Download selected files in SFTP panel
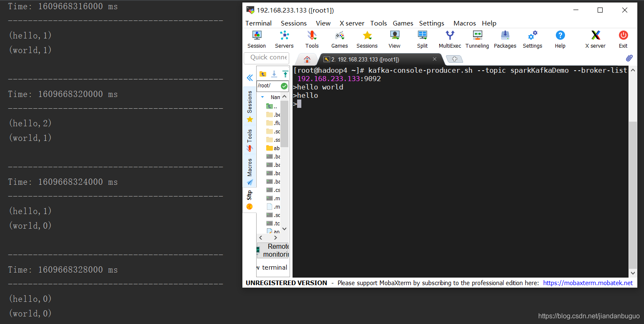 [274, 74]
